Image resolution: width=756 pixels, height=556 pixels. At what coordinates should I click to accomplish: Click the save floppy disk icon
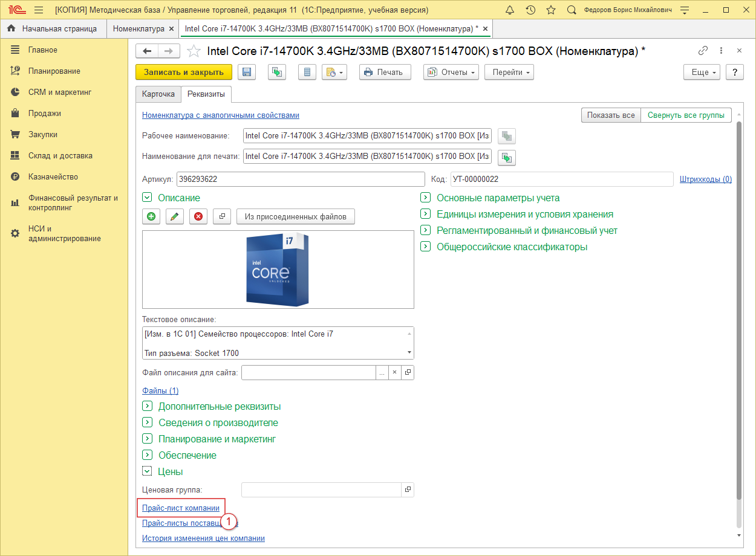247,72
